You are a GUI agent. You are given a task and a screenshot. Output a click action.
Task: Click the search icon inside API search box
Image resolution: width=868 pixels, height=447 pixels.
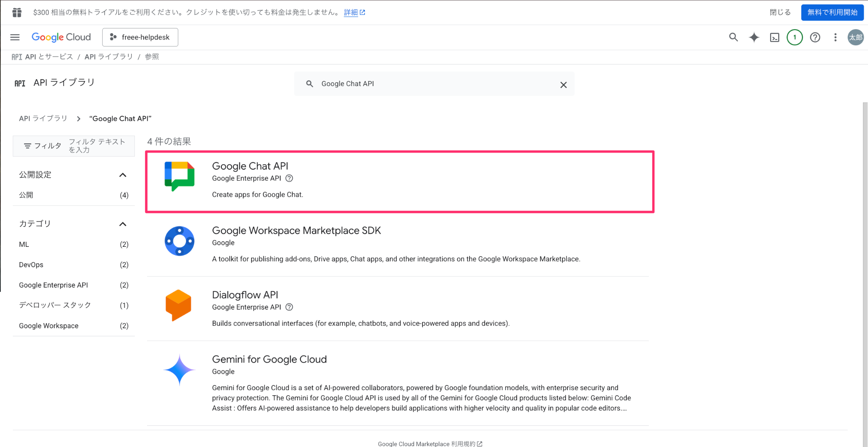tap(310, 84)
